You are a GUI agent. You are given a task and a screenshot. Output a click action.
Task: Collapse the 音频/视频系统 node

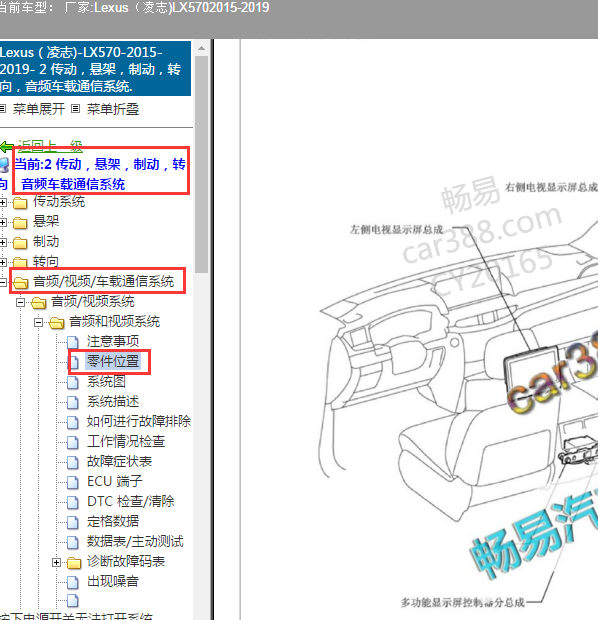[20, 302]
